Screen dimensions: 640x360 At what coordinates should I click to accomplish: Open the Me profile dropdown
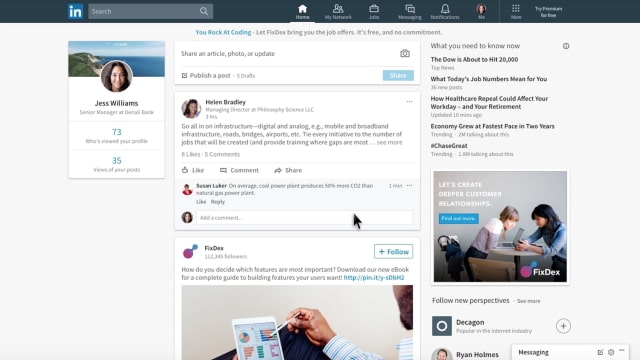click(481, 11)
